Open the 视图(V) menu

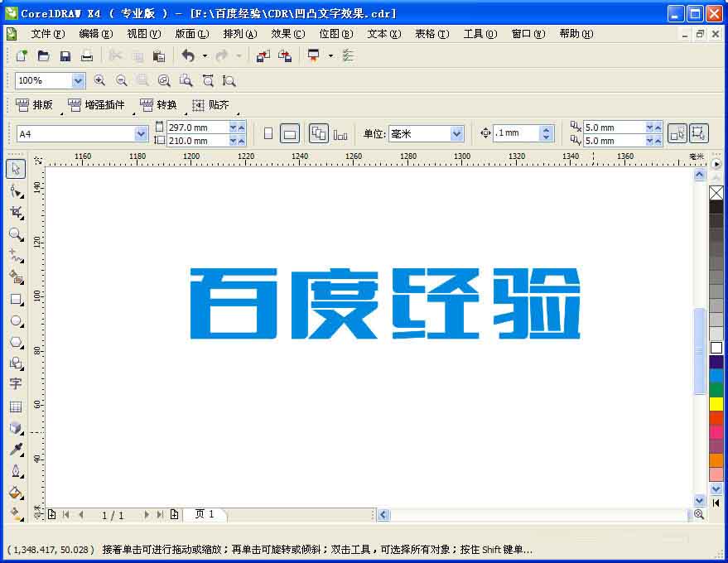[144, 34]
